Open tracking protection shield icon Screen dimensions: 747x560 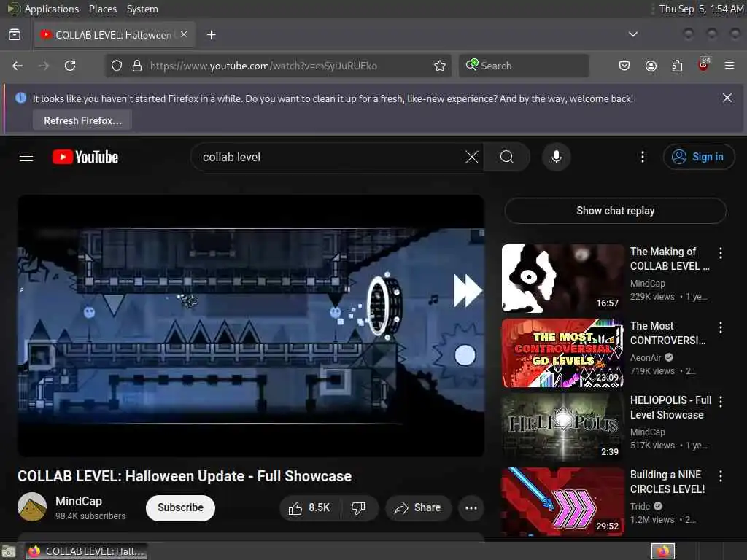(x=117, y=66)
